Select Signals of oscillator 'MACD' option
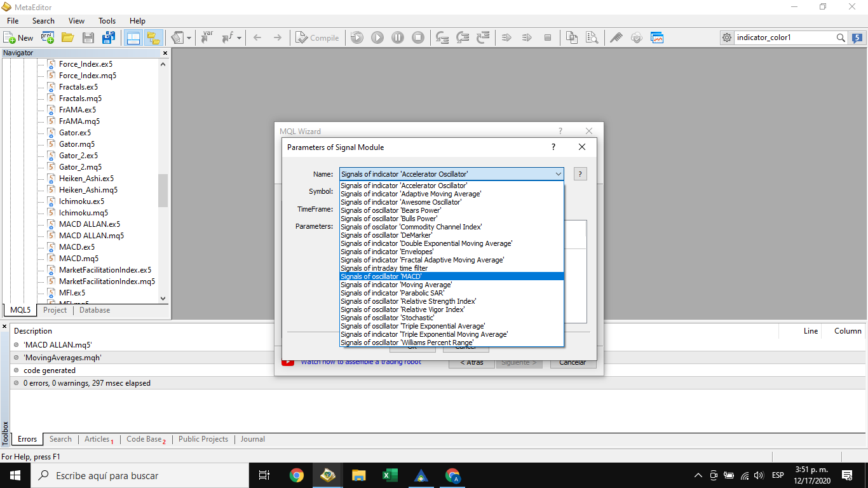The image size is (868, 488). point(451,276)
